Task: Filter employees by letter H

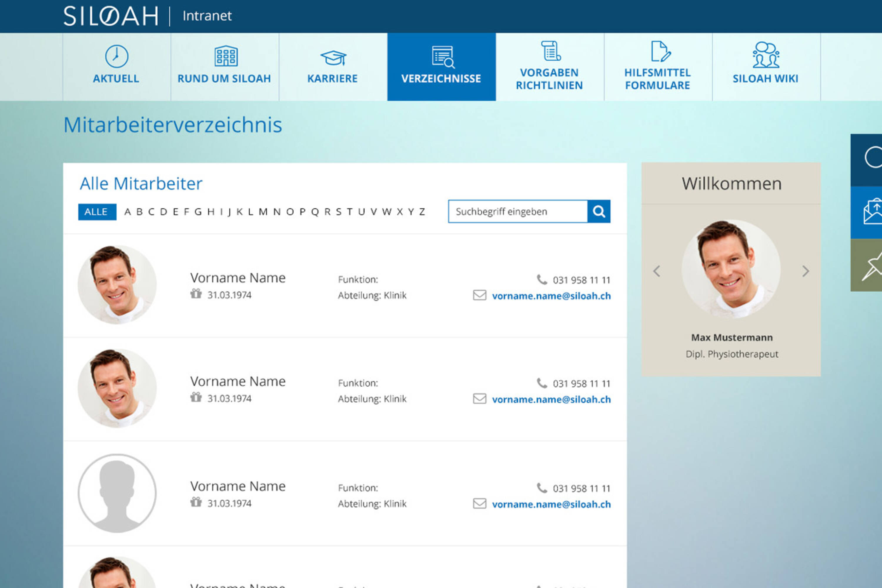Action: pyautogui.click(x=211, y=212)
